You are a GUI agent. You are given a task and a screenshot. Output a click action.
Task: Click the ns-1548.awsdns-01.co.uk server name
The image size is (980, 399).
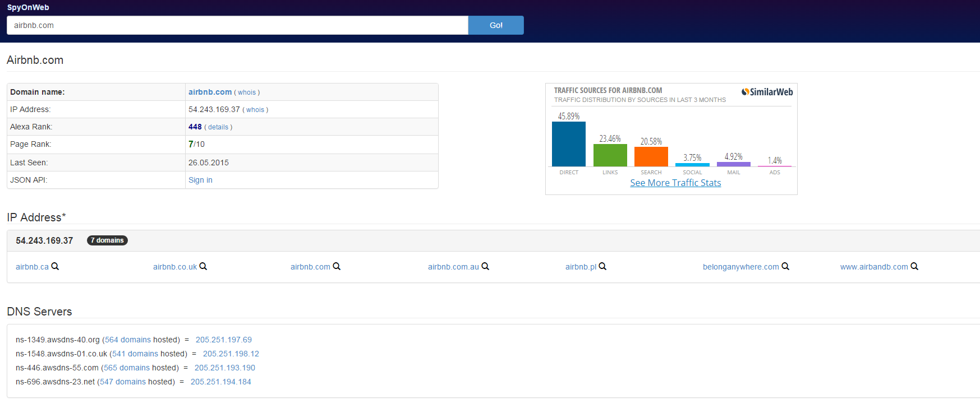coord(61,354)
